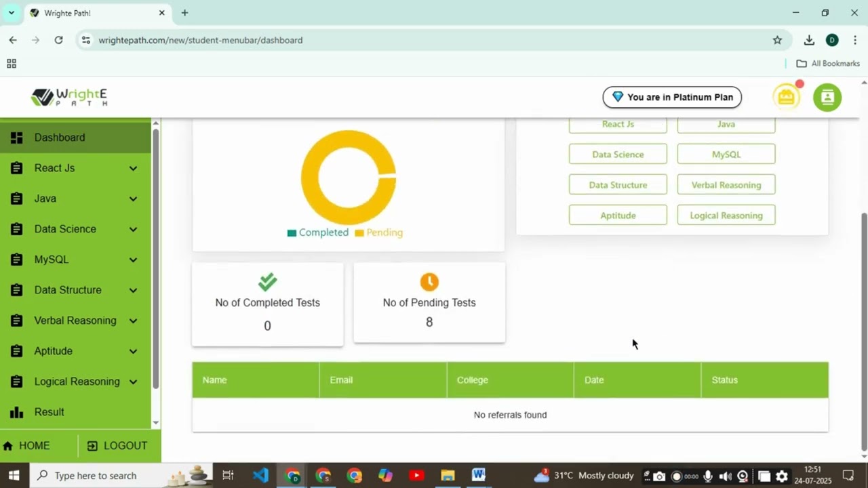868x488 pixels.
Task: Open the tab search dropdown arrow
Action: 12,13
